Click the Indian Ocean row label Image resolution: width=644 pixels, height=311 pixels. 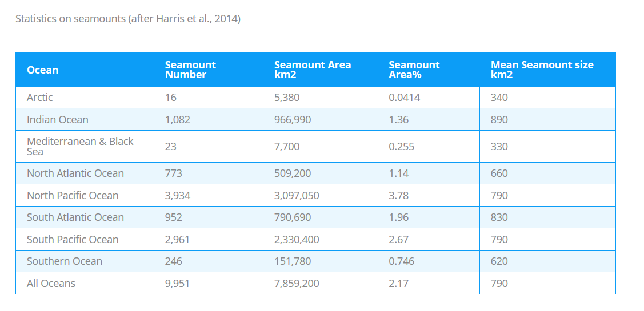58,120
